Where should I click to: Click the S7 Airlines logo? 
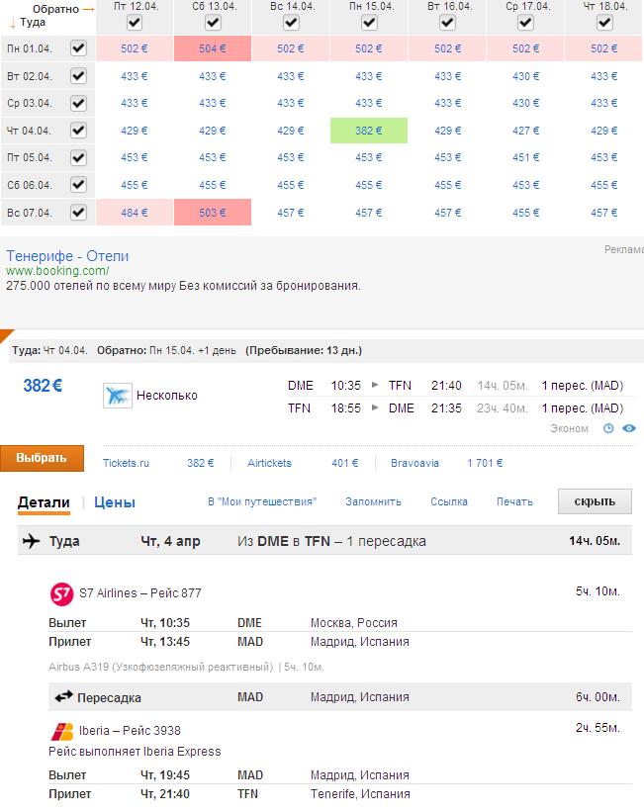click(x=61, y=593)
